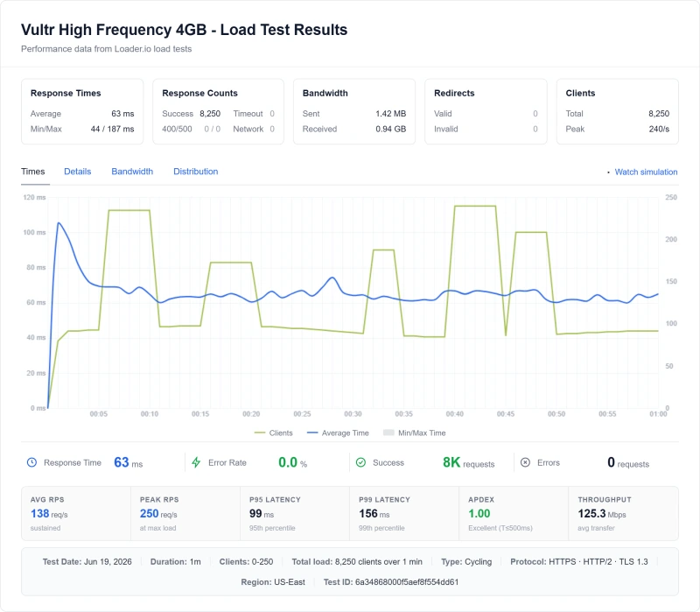Click the Min/Max value 44 / 187 ms
This screenshot has height=612, width=700.
tap(113, 129)
